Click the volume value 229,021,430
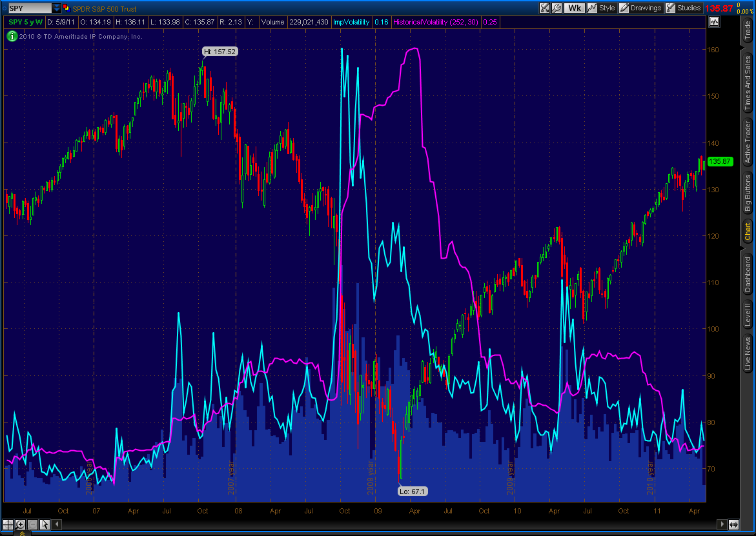 [x=309, y=22]
